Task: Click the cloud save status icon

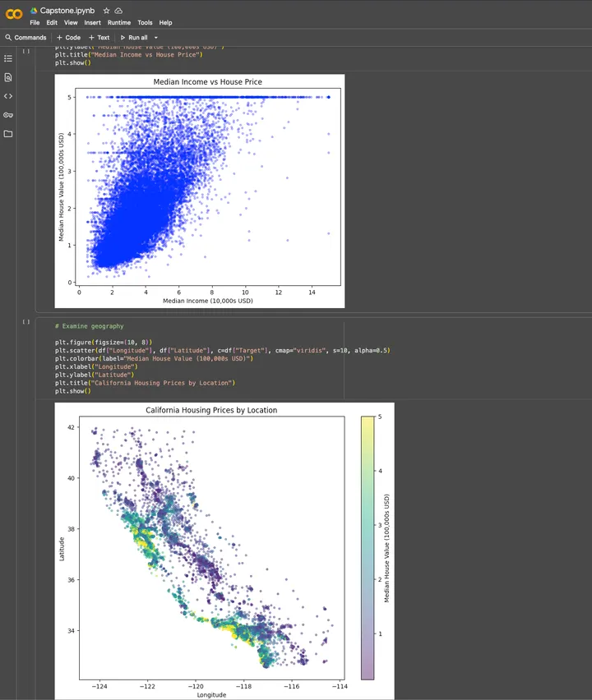Action: tap(118, 10)
